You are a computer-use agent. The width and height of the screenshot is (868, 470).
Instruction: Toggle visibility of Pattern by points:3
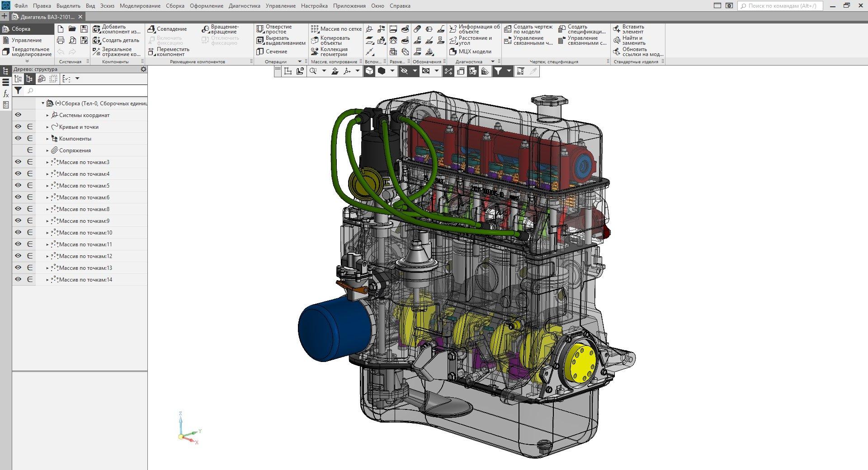(18, 162)
